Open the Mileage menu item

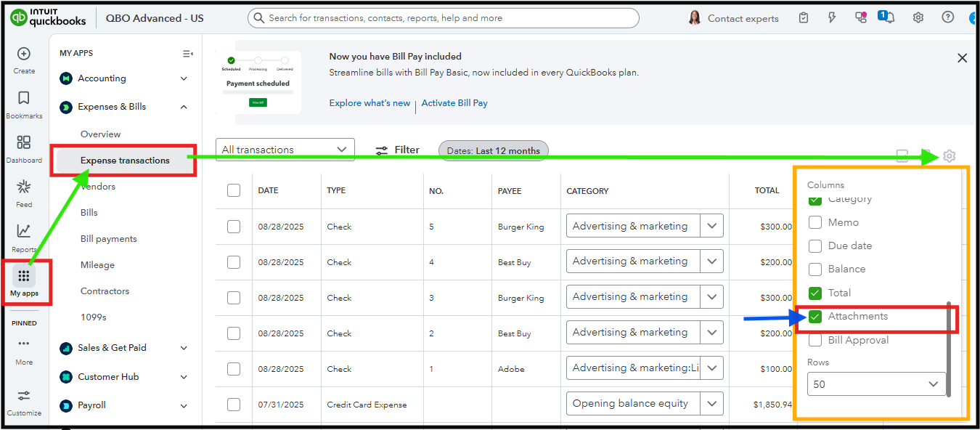coord(98,265)
